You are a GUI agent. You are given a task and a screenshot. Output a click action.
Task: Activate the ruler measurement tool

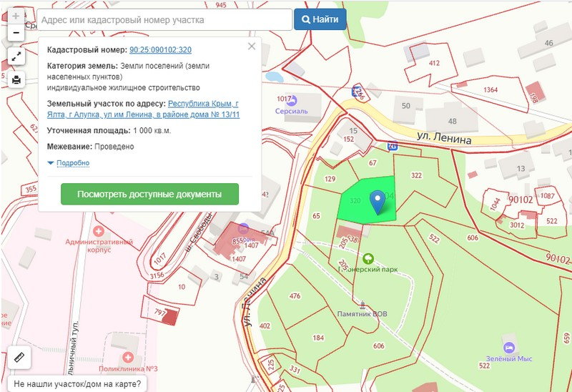tap(19, 357)
